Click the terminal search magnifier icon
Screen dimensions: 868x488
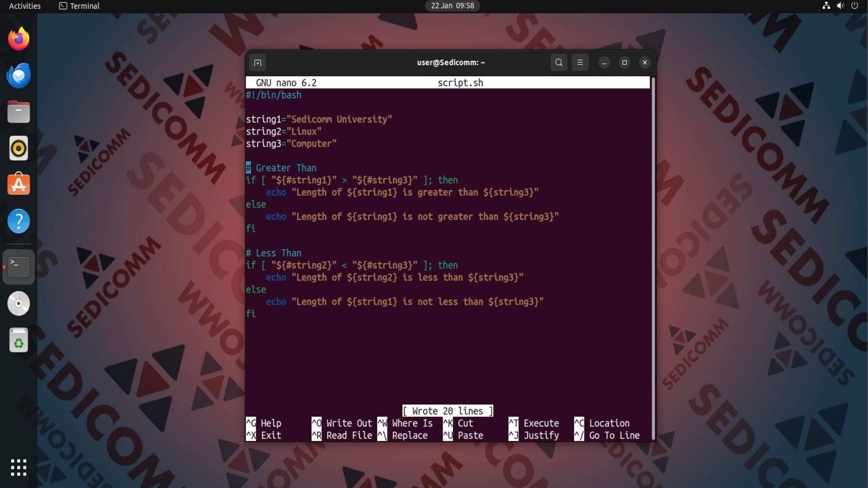559,63
